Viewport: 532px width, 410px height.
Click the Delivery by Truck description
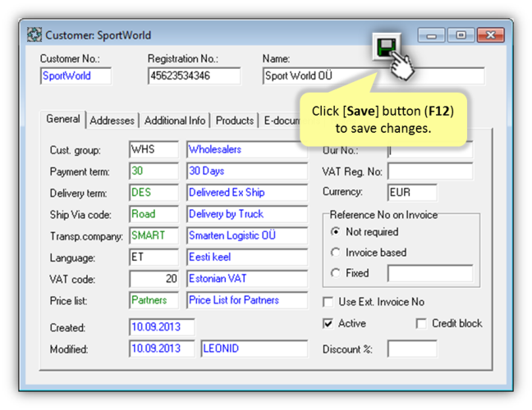tap(247, 214)
